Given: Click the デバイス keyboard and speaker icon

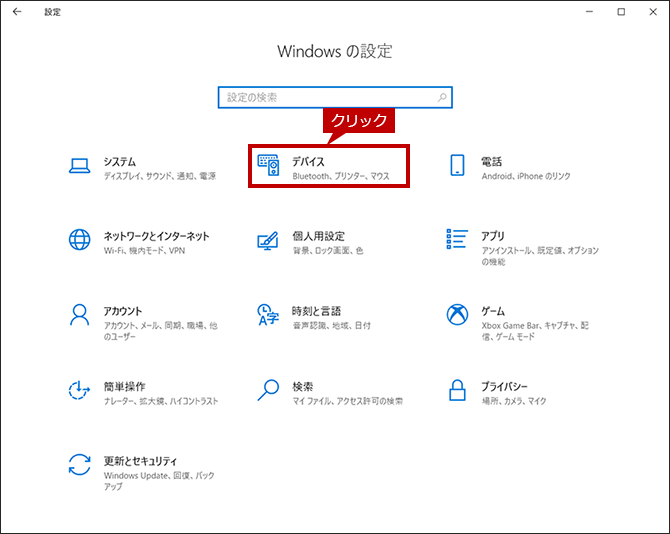Looking at the screenshot, I should coord(268,165).
